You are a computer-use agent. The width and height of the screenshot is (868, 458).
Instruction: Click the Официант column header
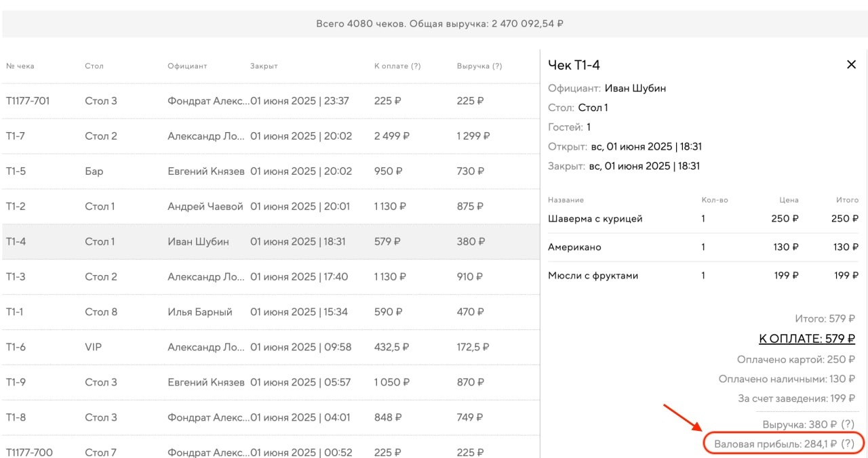[187, 66]
